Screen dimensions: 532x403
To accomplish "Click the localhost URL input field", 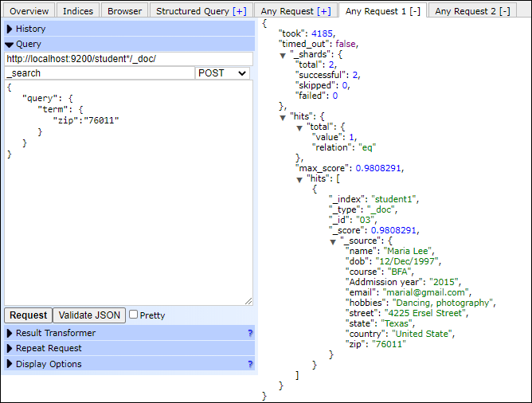I will (128, 59).
